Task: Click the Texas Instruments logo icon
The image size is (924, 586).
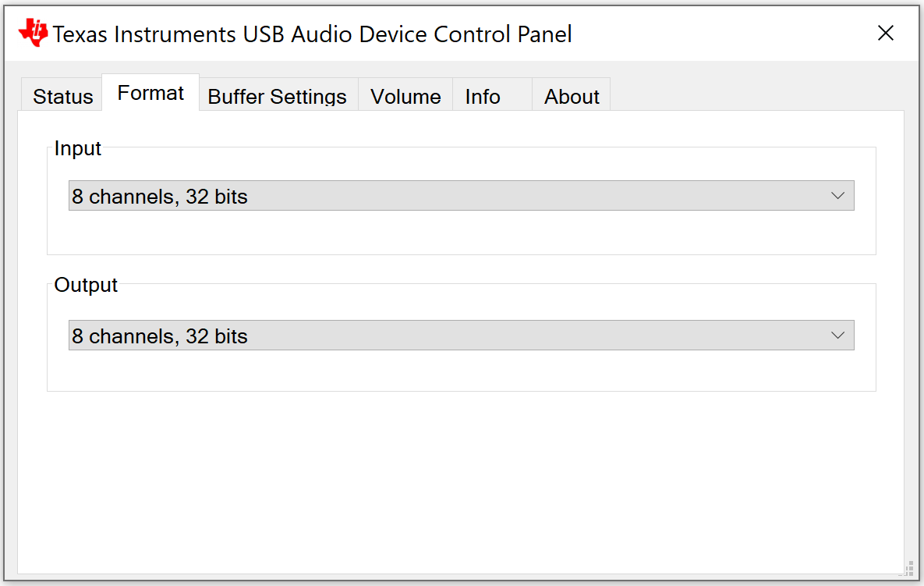Action: click(33, 33)
